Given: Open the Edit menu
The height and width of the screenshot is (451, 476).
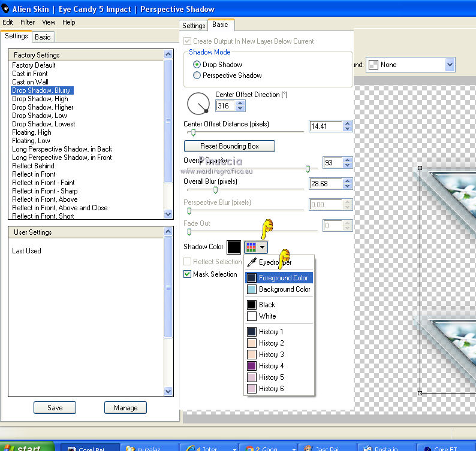Looking at the screenshot, I should pos(8,22).
